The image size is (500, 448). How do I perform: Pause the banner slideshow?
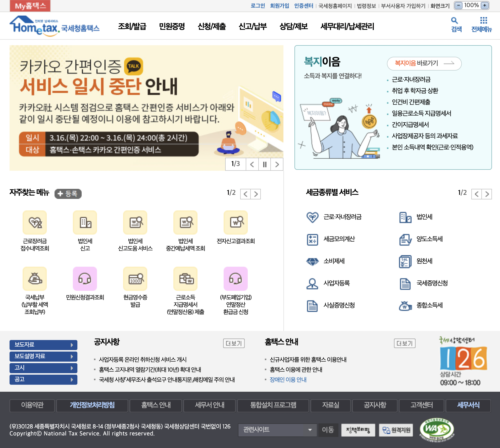point(265,164)
